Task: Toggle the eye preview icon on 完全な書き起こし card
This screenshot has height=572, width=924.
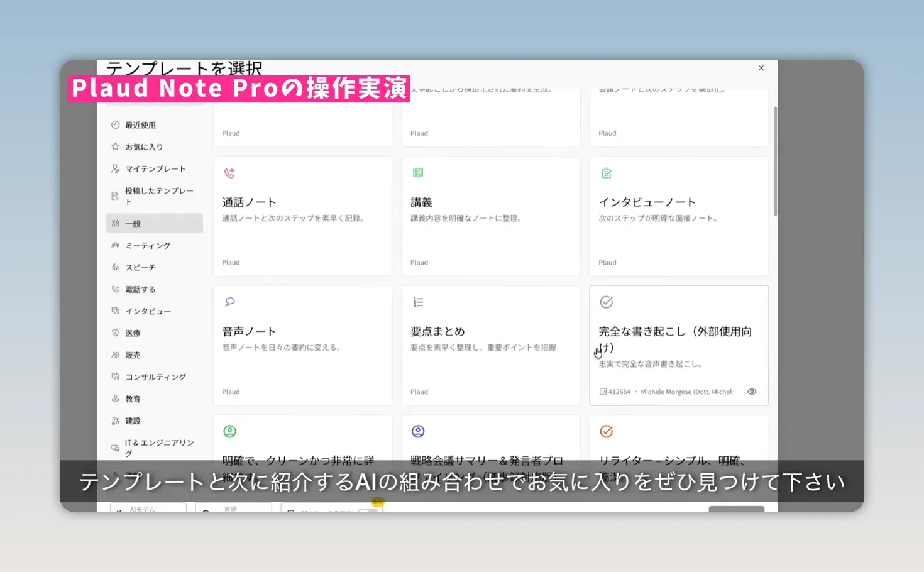Action: click(752, 392)
